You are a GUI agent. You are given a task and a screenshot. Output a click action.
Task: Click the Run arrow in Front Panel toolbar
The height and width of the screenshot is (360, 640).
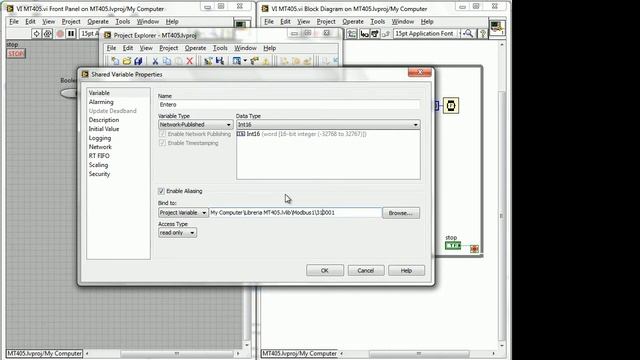(36, 33)
